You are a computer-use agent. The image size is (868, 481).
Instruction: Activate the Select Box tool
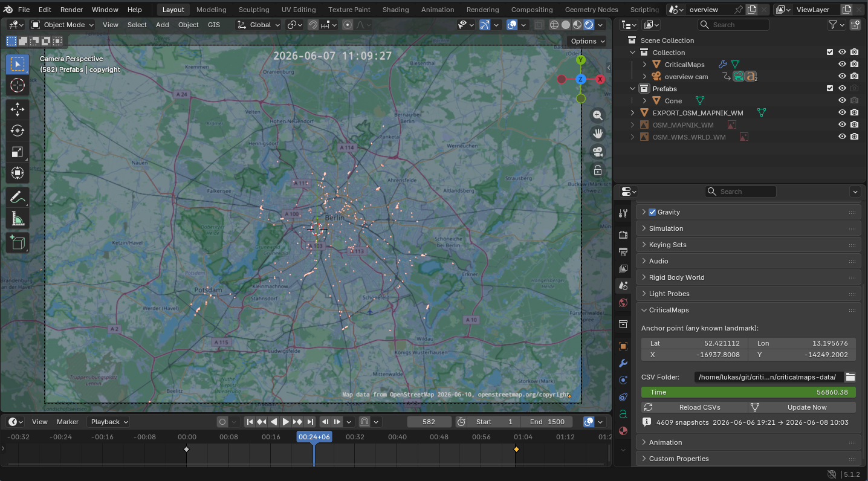18,64
